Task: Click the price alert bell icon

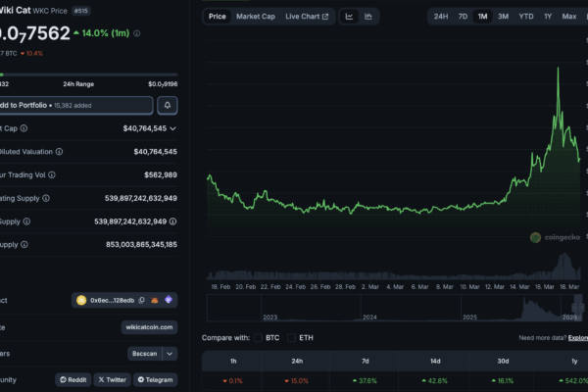Action: pos(168,105)
